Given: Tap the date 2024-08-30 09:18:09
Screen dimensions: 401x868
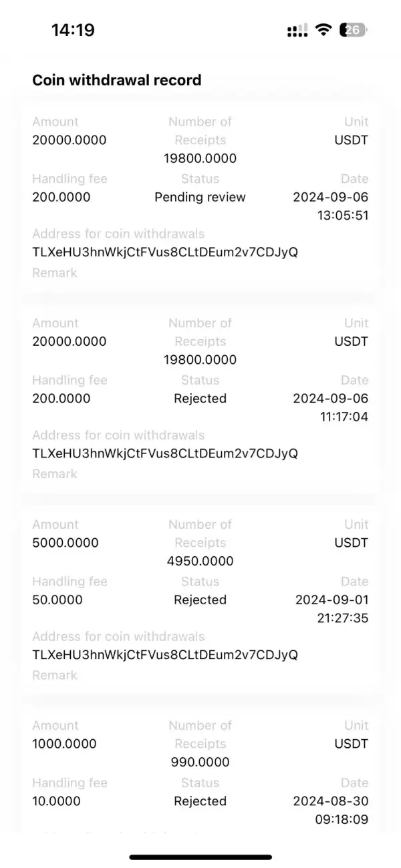Looking at the screenshot, I should click(331, 810).
